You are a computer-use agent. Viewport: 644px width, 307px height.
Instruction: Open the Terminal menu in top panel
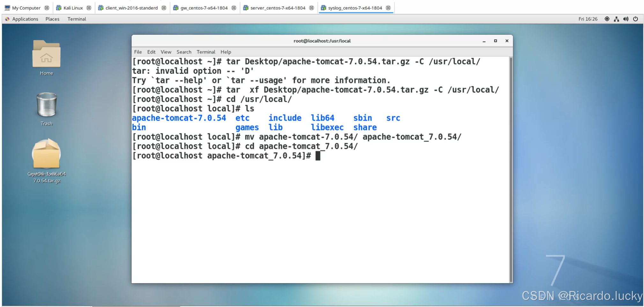click(x=77, y=19)
